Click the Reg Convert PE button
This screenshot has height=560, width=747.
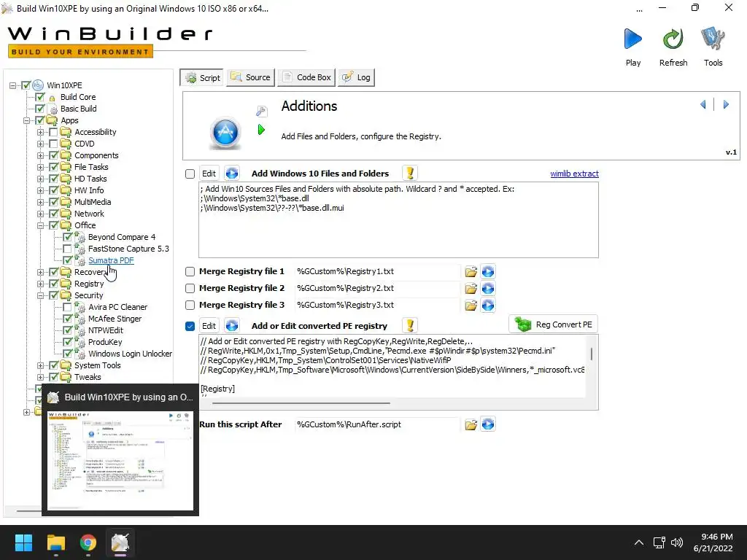point(554,324)
